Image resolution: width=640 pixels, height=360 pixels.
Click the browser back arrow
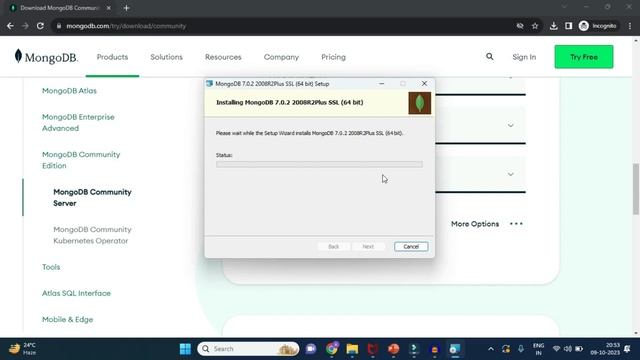click(10, 26)
